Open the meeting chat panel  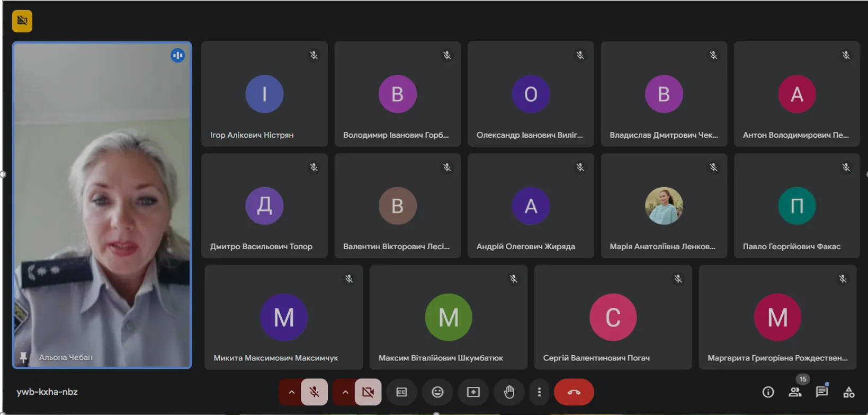822,392
